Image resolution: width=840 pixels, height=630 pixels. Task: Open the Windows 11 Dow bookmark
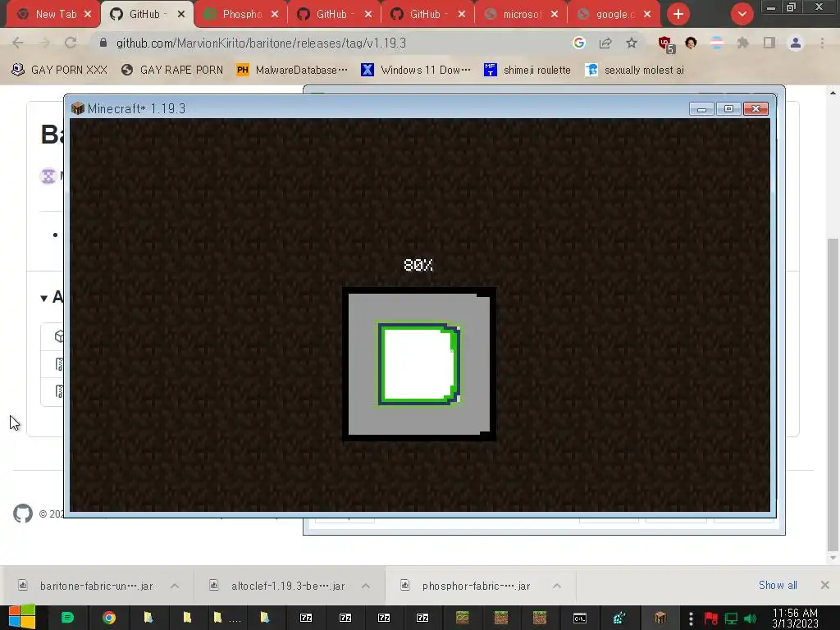(416, 70)
